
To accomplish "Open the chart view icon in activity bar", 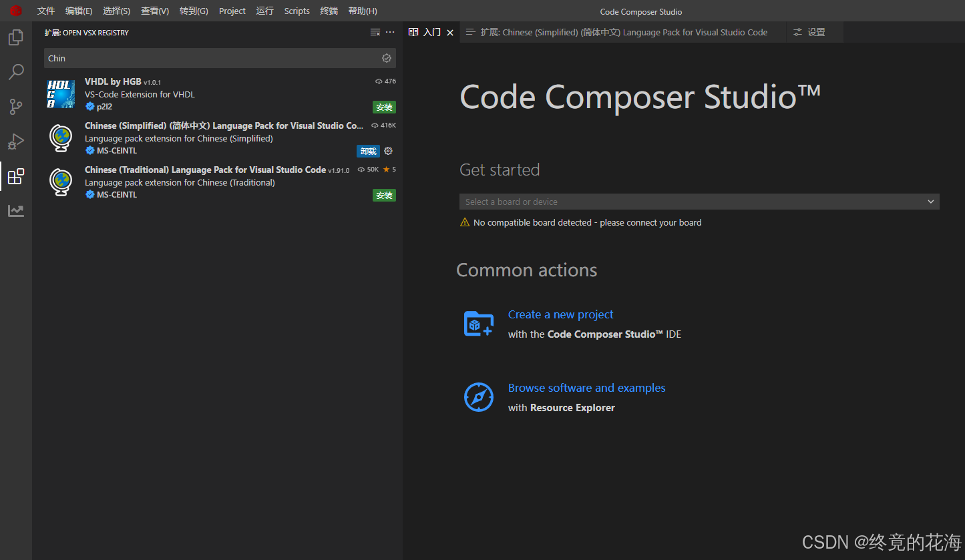I will click(16, 211).
